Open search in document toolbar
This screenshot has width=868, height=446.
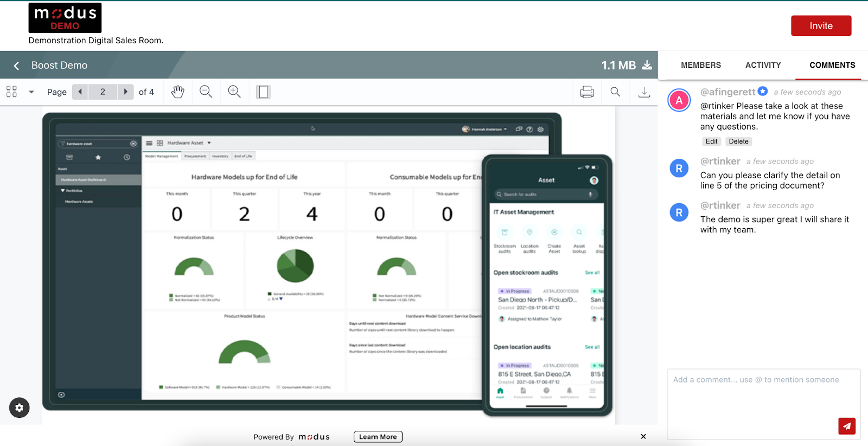pyautogui.click(x=615, y=92)
